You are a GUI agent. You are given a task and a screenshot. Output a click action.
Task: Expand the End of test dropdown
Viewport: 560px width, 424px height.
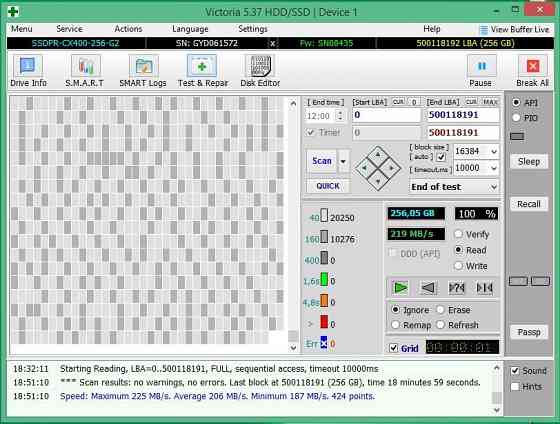click(x=494, y=187)
